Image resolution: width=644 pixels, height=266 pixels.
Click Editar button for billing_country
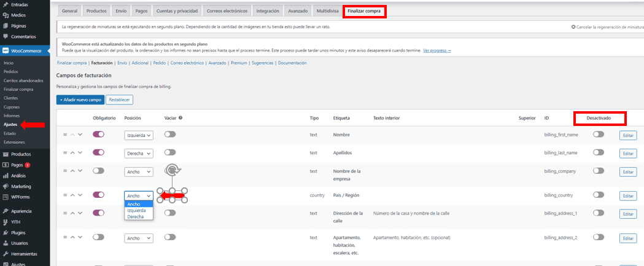point(627,195)
